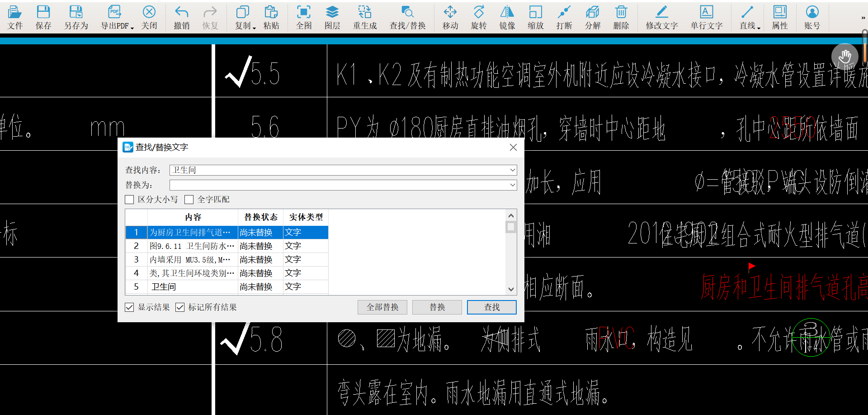Screen dimensions: 868x415
Task: Click the 替换状态 column header
Action: (261, 217)
